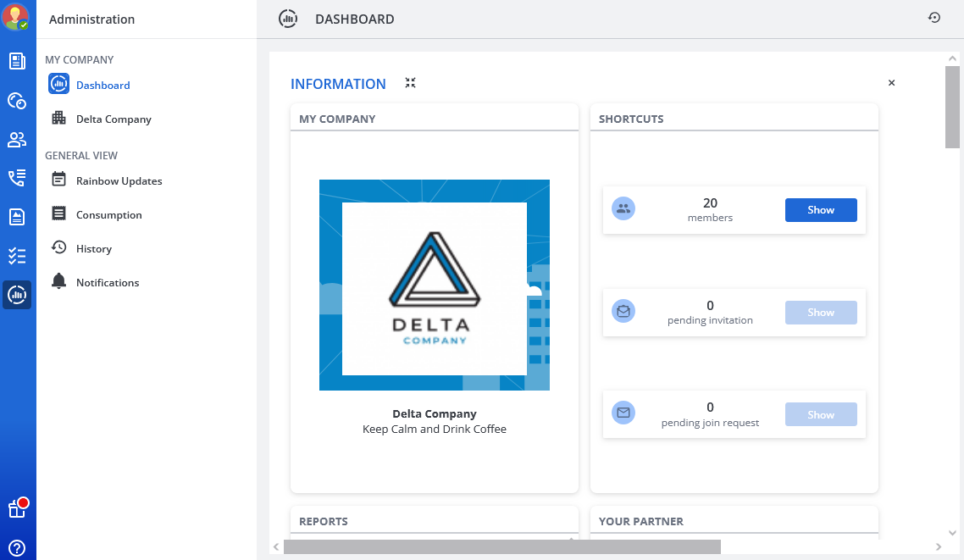964x560 pixels.
Task: Click Show for pending invitation
Action: coord(820,313)
